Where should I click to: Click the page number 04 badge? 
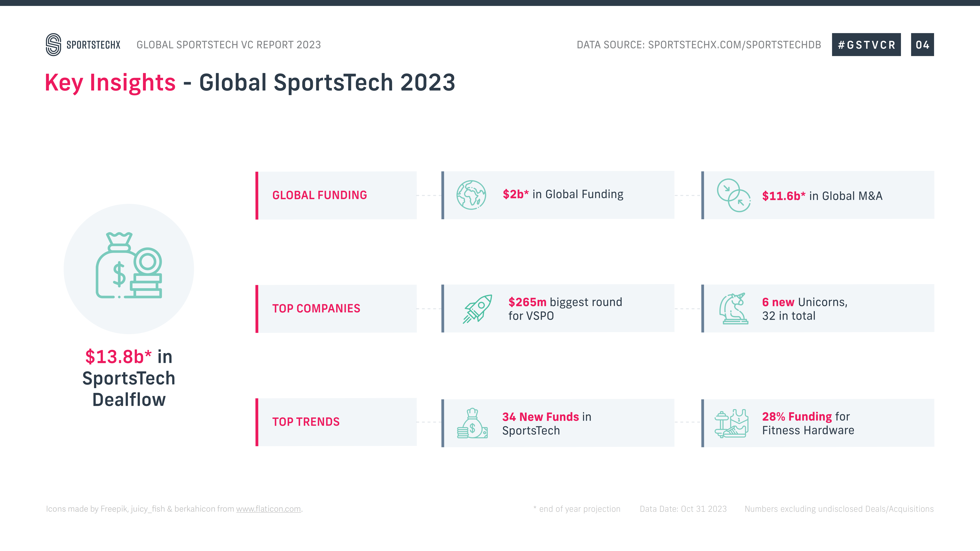[922, 45]
